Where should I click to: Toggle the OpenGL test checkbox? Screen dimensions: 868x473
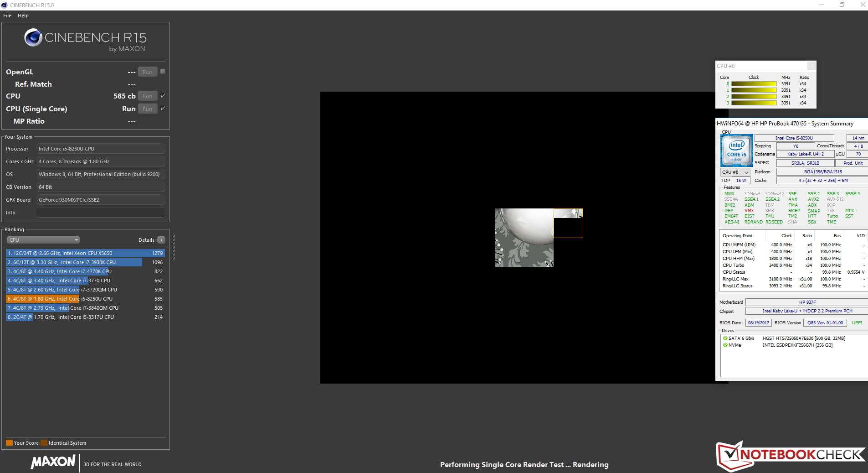click(163, 72)
